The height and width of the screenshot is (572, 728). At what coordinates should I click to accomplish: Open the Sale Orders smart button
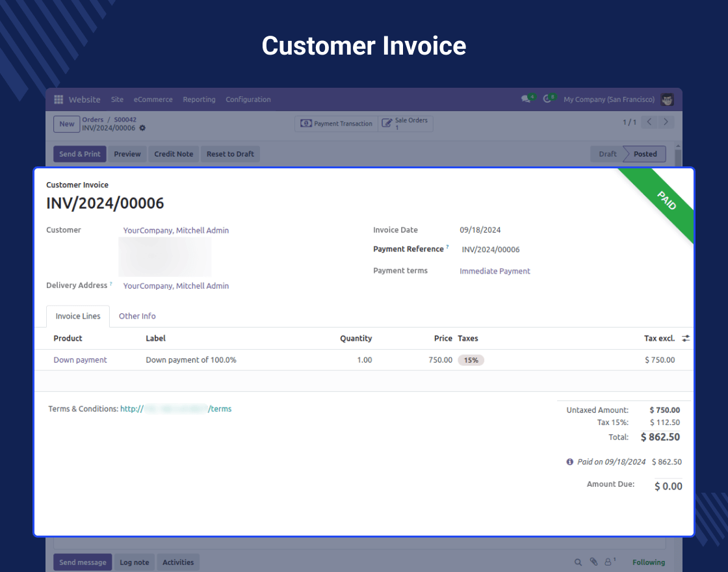(x=406, y=123)
